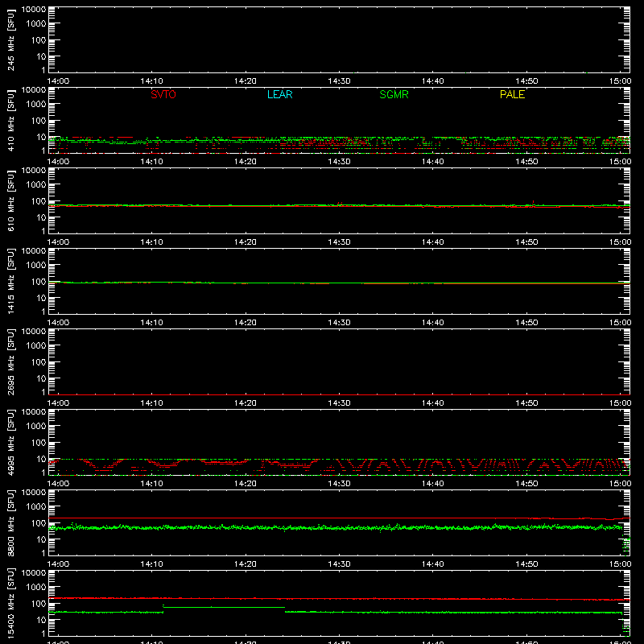Click 14:10 tick under the 410 MHz panel
The height and width of the screenshot is (644, 644).
[x=152, y=162]
